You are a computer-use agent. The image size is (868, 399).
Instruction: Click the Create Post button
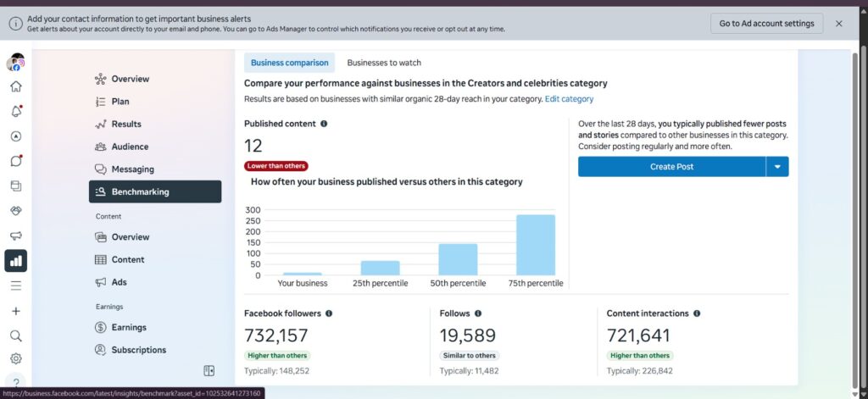[671, 167]
